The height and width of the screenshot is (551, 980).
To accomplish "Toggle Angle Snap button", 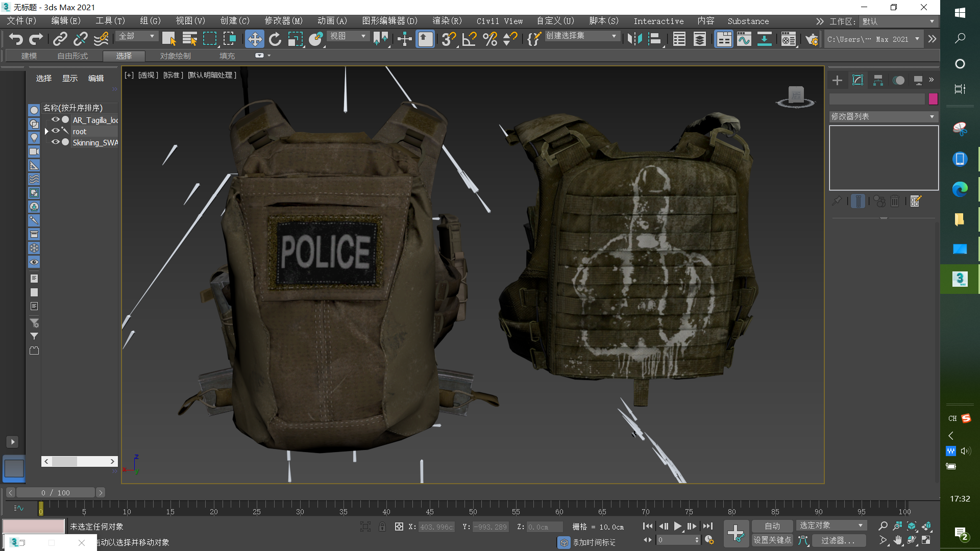I will [x=469, y=39].
